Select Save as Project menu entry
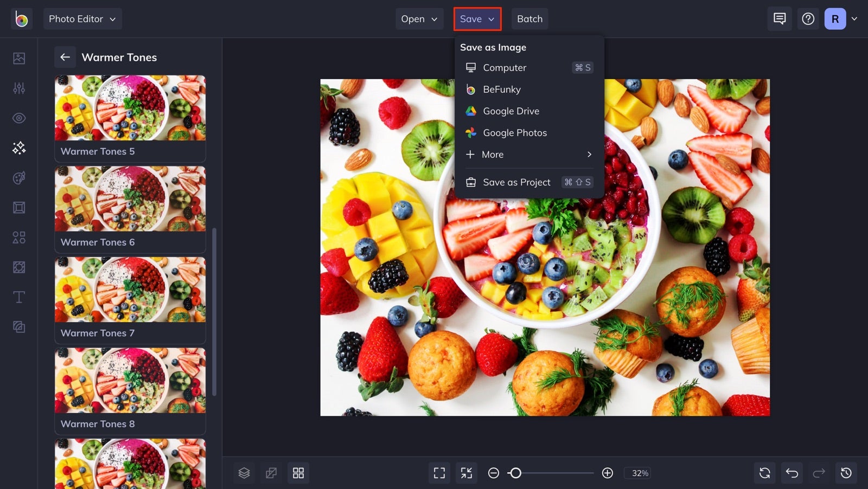868x489 pixels. [516, 182]
